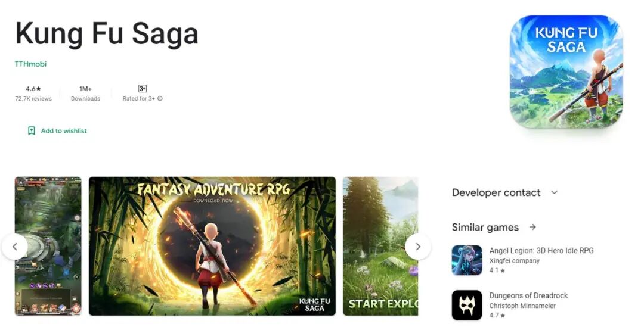The height and width of the screenshot is (327, 644).
Task: Add Kung Fu Saga to wishlist
Action: point(57,131)
